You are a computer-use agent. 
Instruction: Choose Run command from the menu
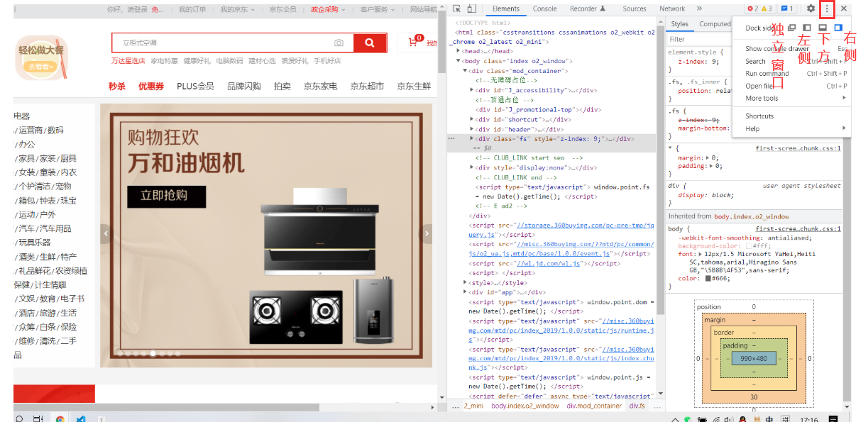(767, 74)
